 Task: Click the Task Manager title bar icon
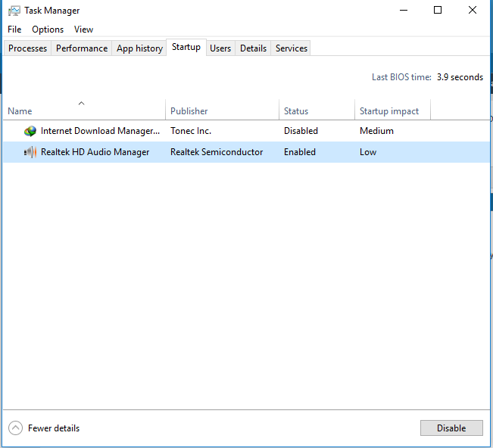click(14, 11)
